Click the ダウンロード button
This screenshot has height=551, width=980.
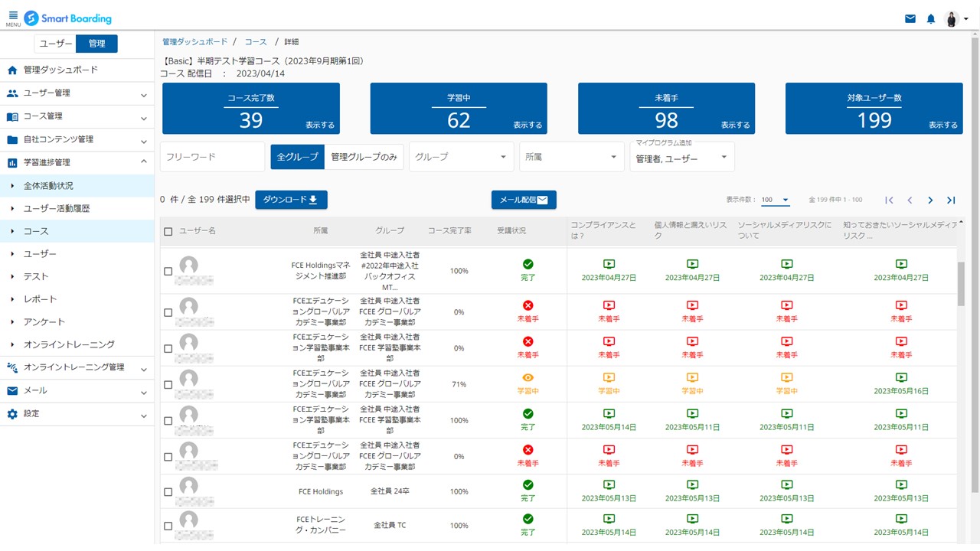point(291,200)
